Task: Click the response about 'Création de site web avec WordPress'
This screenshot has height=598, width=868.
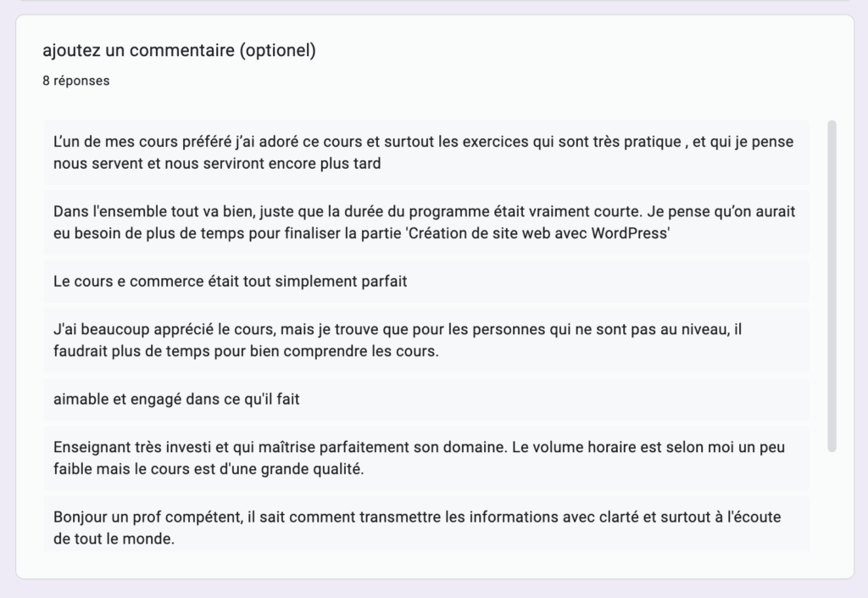Action: [x=426, y=222]
